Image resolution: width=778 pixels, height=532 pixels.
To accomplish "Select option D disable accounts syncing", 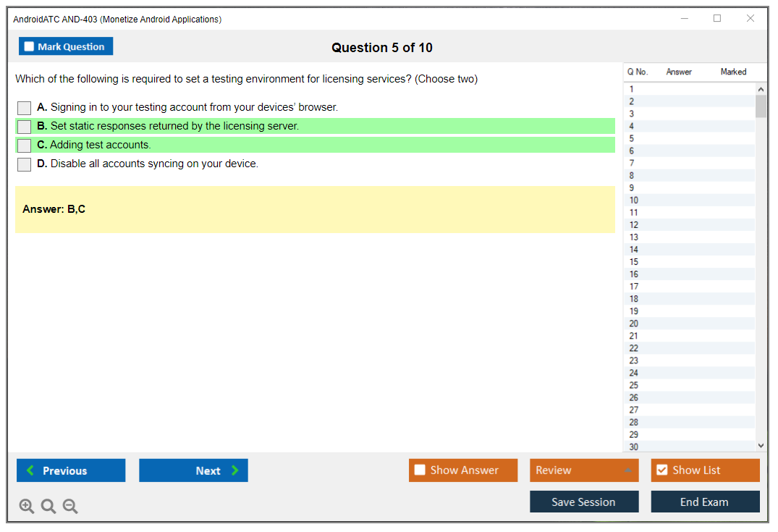I will coord(25,164).
